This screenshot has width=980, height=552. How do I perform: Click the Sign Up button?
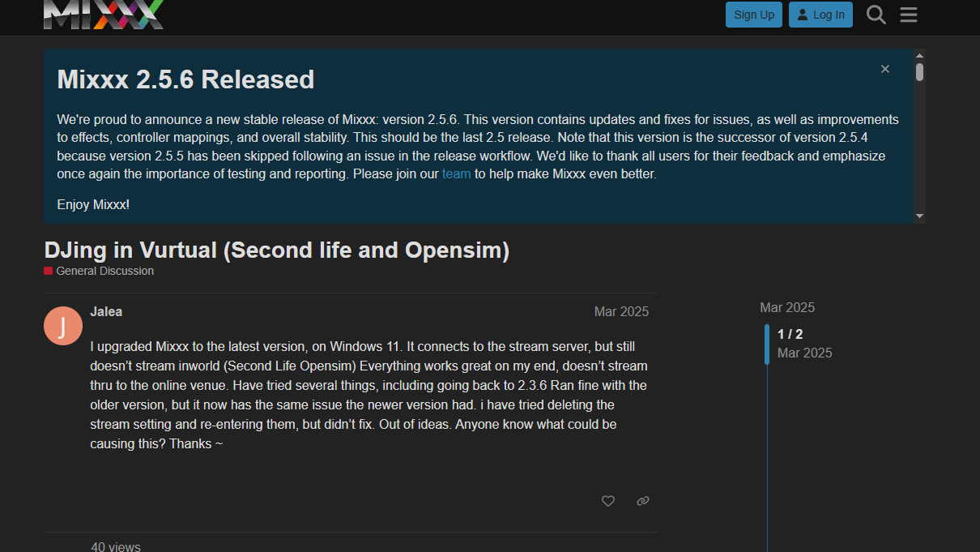754,15
